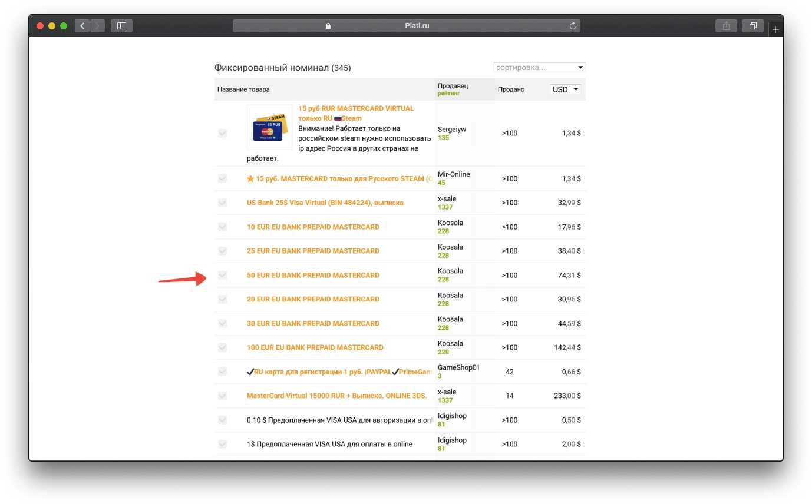
Task: Open 10 EUR EU BANK PREPAID MASTERCARD
Action: pos(313,227)
